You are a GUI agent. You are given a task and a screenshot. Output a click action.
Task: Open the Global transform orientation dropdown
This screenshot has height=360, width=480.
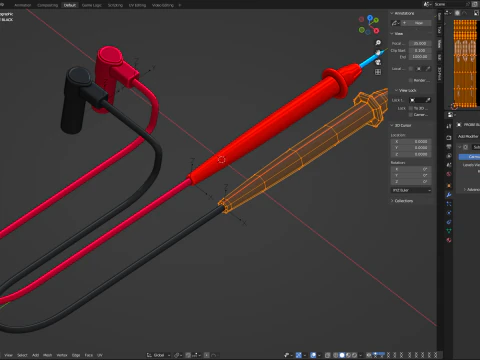[x=159, y=355]
